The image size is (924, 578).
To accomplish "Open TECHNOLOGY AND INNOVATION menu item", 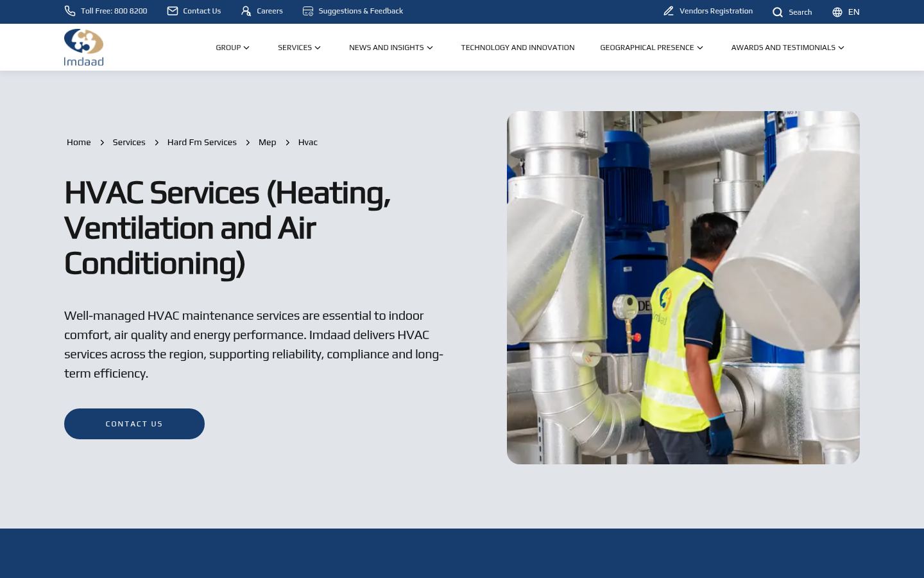I will coord(518,48).
